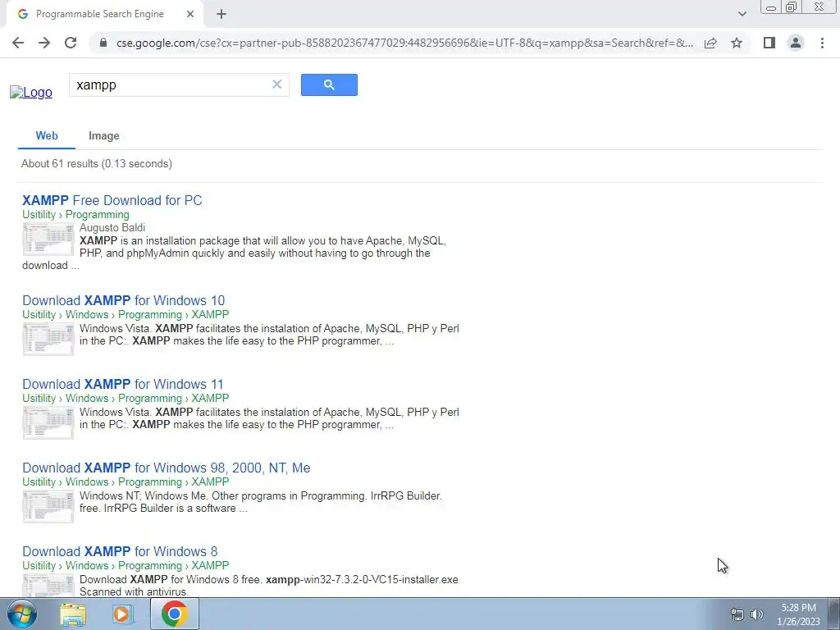
Task: Clear the xampp search text
Action: click(x=276, y=84)
